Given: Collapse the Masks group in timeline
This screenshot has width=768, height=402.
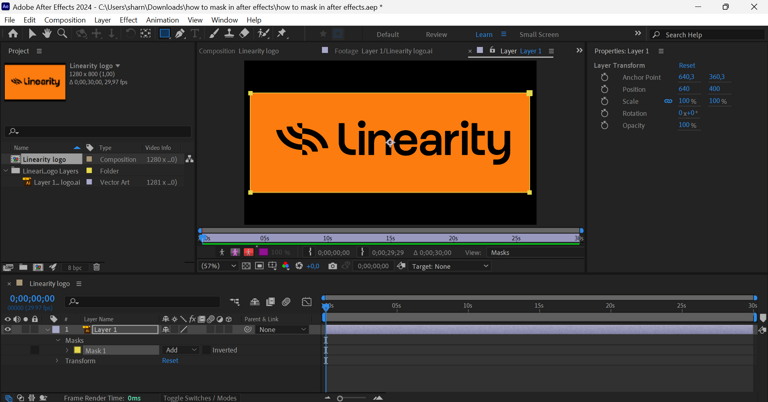Looking at the screenshot, I should point(58,340).
